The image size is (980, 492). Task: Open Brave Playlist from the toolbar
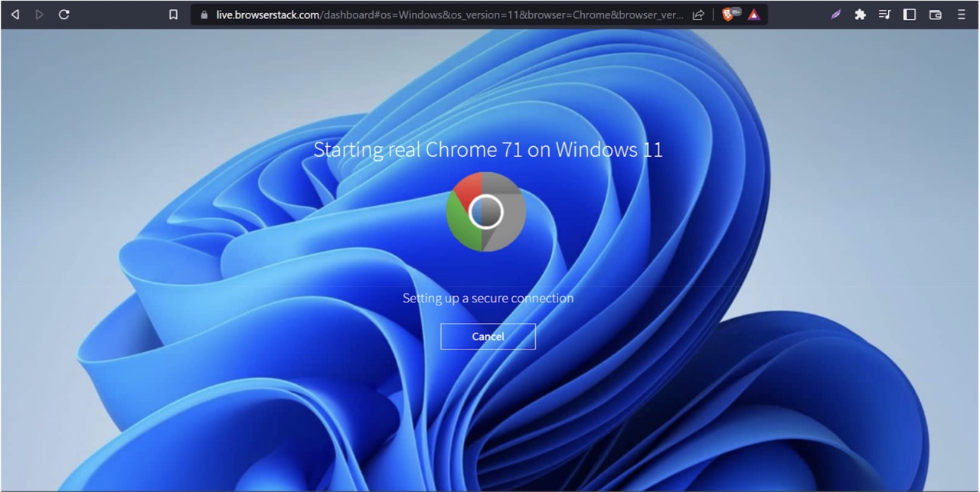pyautogui.click(x=884, y=14)
